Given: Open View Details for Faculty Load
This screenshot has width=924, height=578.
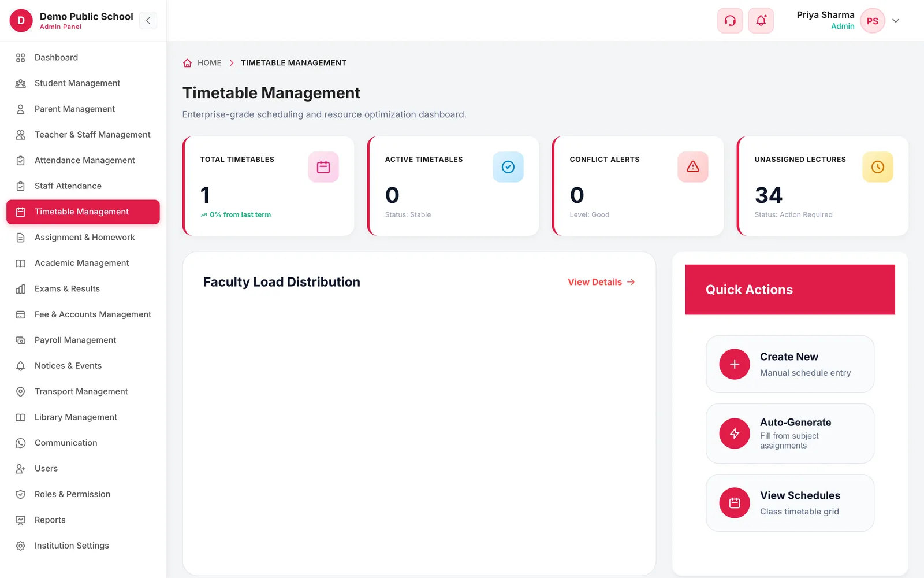Looking at the screenshot, I should coord(601,282).
